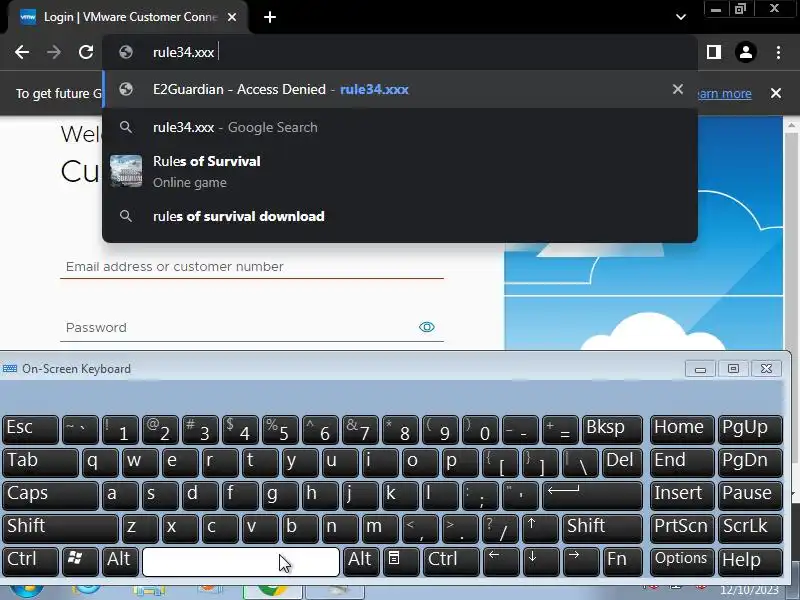Viewport: 800px width, 600px height.
Task: Click the forward slash question mark key
Action: 501,528
